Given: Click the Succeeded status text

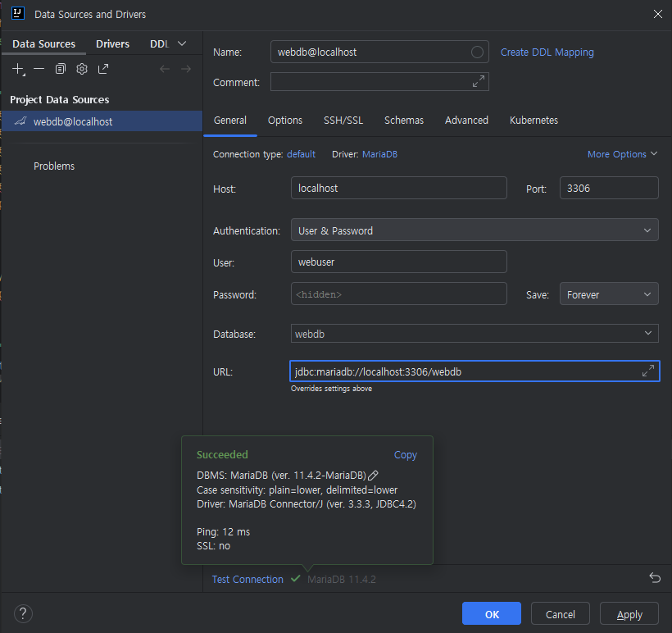Looking at the screenshot, I should 222,454.
